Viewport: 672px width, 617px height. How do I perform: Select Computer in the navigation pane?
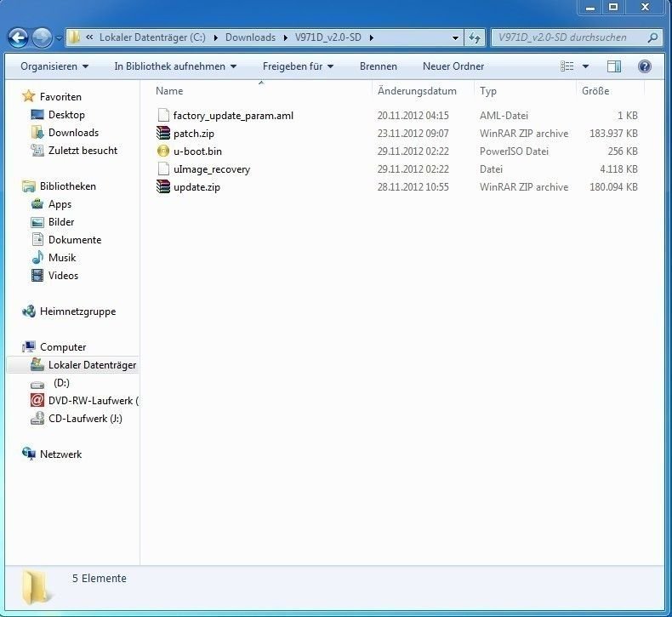[63, 347]
